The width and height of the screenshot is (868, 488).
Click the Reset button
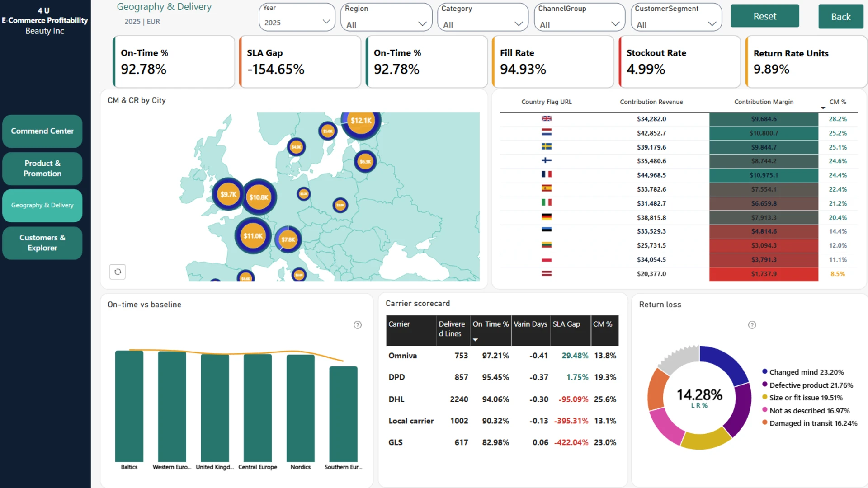click(x=765, y=16)
